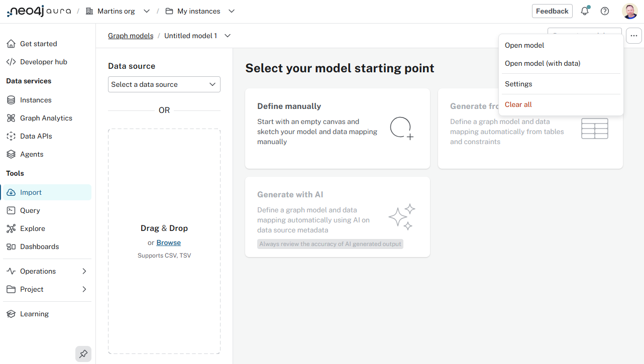Open the Data APIs page

point(35,136)
